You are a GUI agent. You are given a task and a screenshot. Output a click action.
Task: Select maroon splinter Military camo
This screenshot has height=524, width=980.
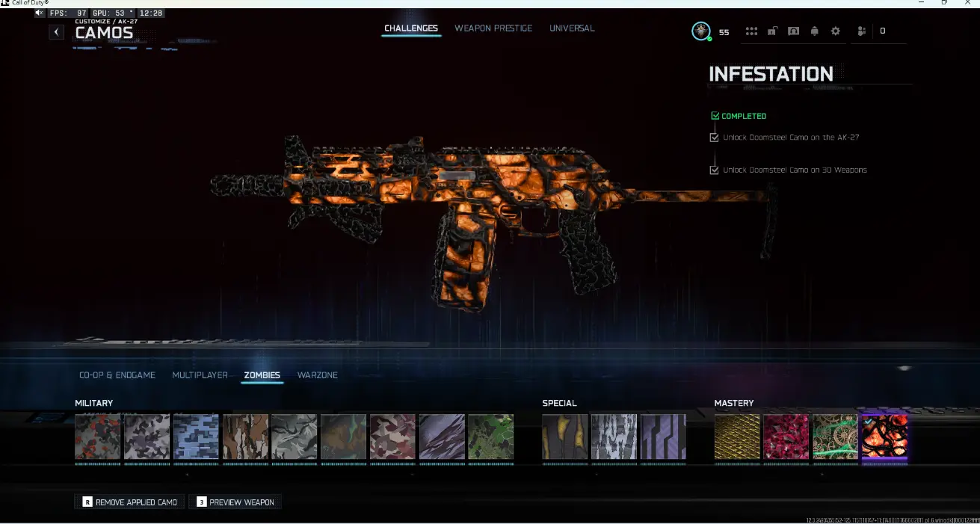click(x=392, y=437)
